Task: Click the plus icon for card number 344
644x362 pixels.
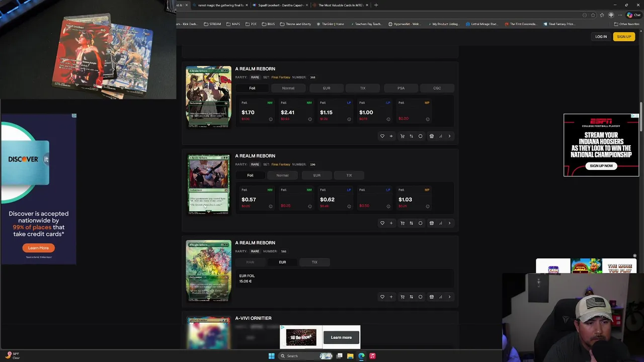Action: 391,136
